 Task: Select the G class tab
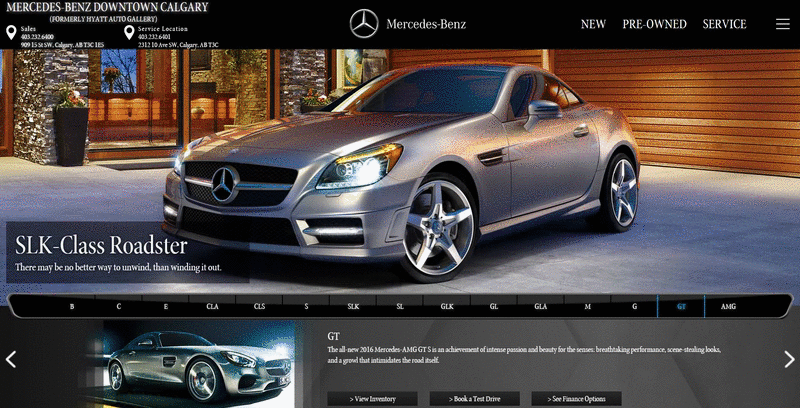pyautogui.click(x=635, y=307)
